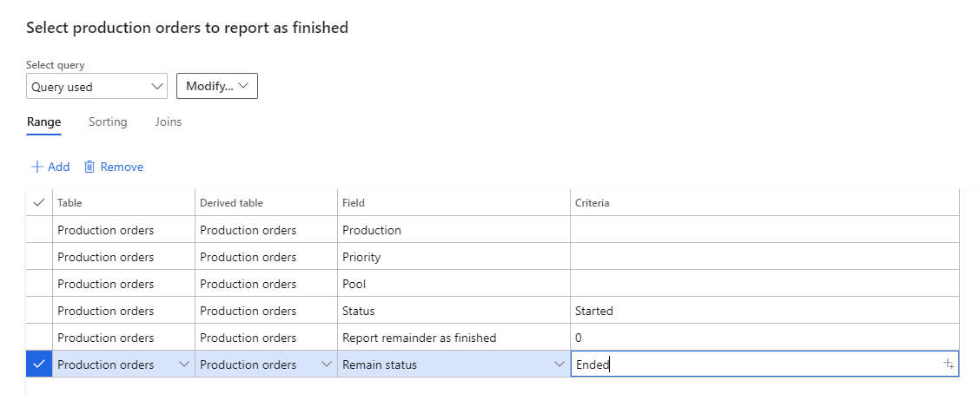Sort by the Field column header
The width and height of the screenshot is (980, 394).
[x=354, y=203]
